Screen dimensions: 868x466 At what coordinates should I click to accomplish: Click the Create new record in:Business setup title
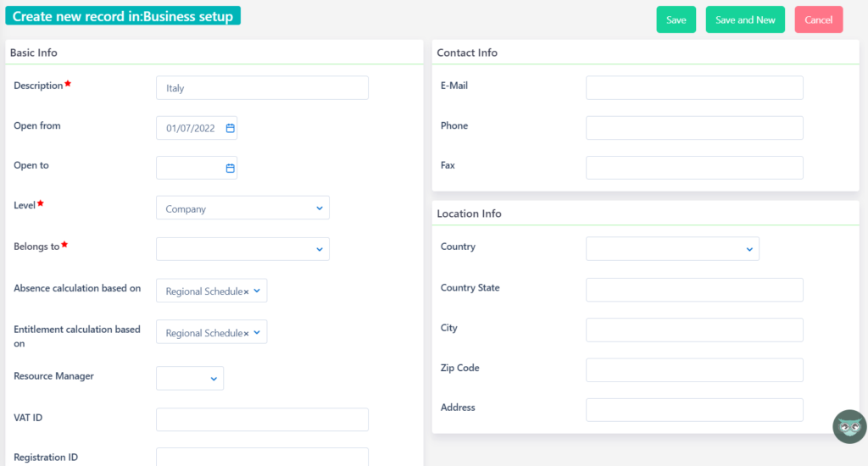point(123,16)
